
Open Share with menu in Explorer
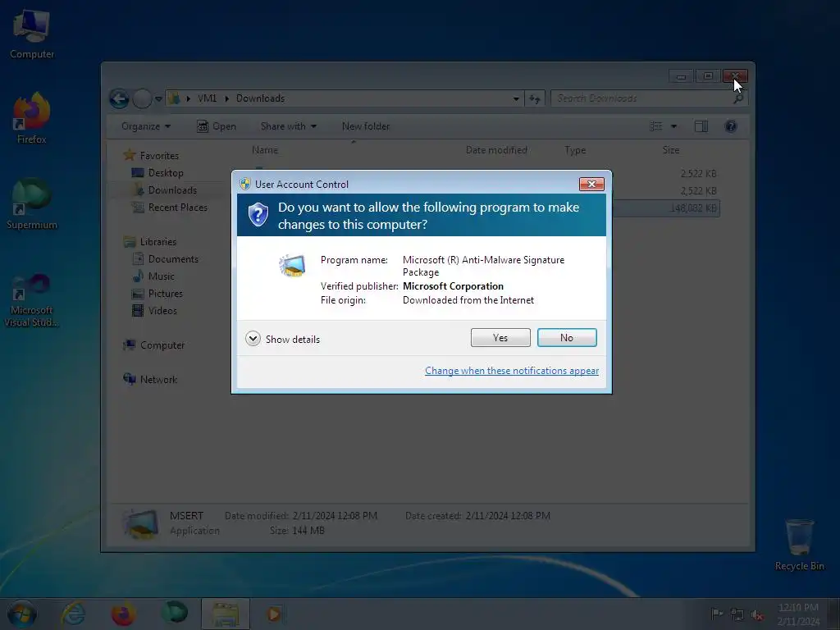pyautogui.click(x=288, y=126)
